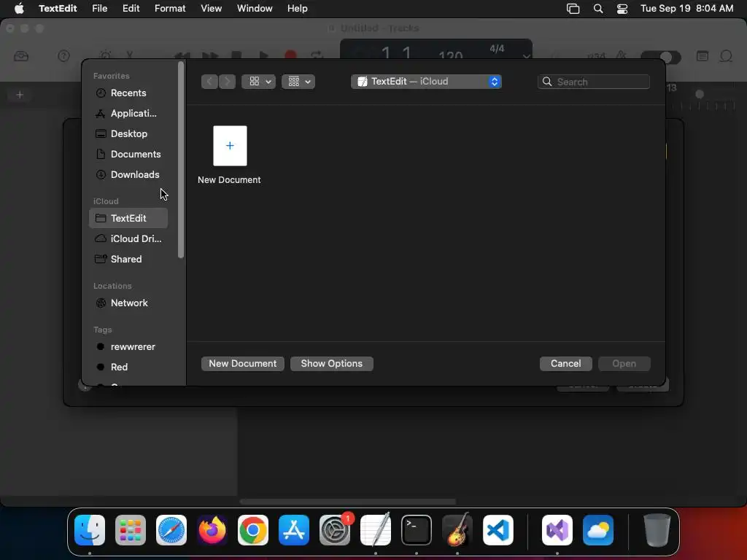
Task: Toggle the GarageBand master volume switch
Action: [x=661, y=57]
